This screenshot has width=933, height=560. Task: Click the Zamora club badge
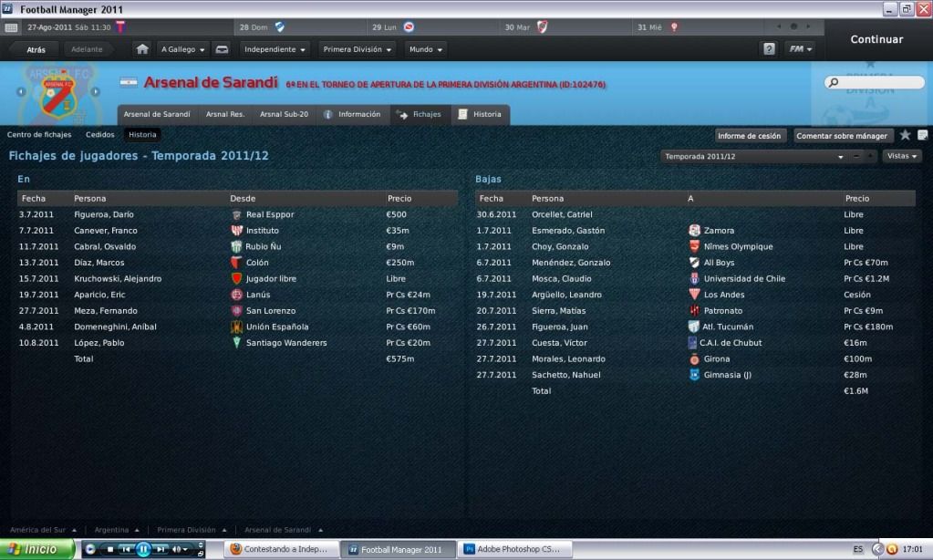coord(694,231)
